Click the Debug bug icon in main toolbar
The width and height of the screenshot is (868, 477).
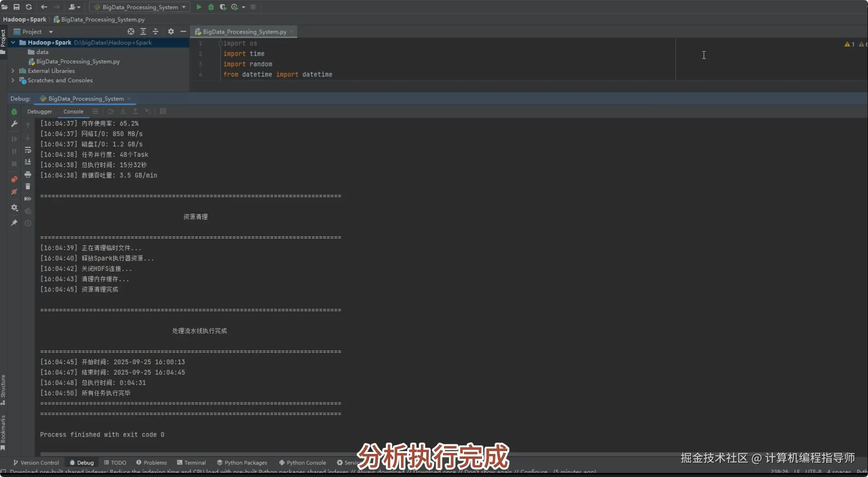211,7
